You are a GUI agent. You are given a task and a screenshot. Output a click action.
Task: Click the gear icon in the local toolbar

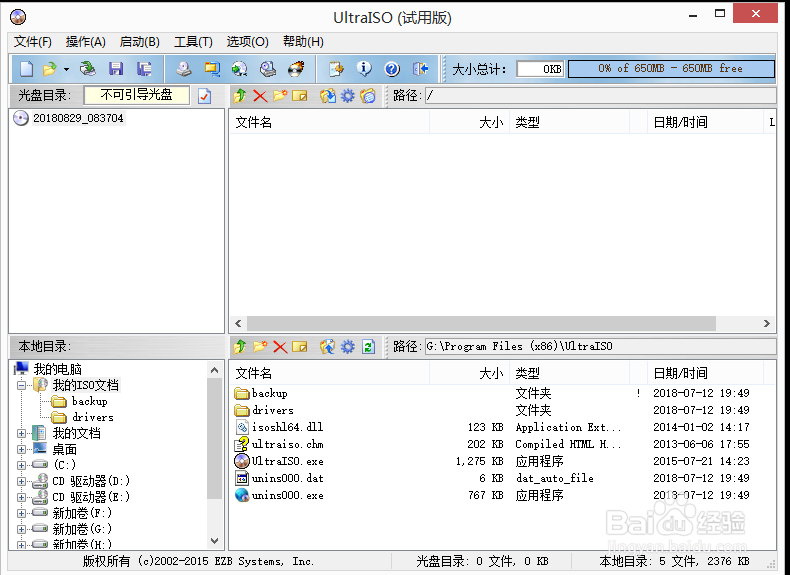[348, 347]
